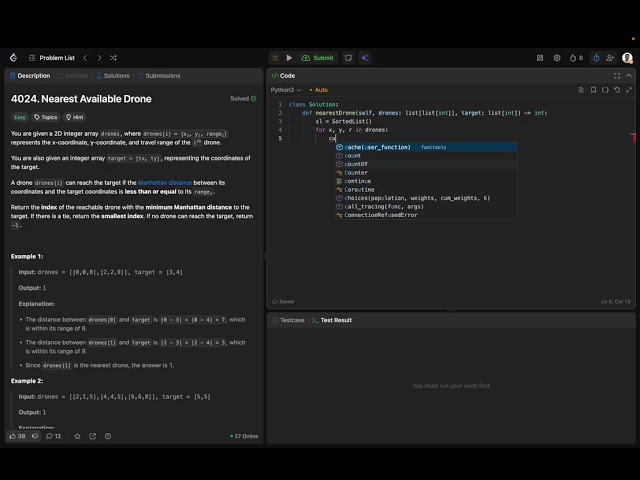Collapse the Code panel chevron
640x480 pixels.
[x=629, y=76]
